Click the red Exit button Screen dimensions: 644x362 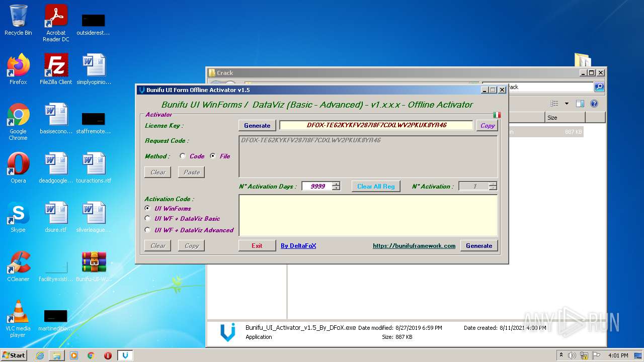tap(257, 246)
